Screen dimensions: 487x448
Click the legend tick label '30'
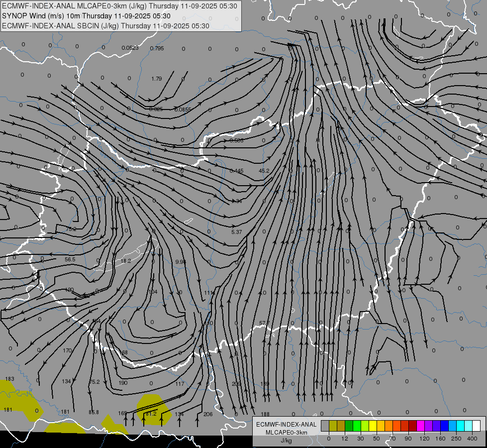(x=361, y=439)
